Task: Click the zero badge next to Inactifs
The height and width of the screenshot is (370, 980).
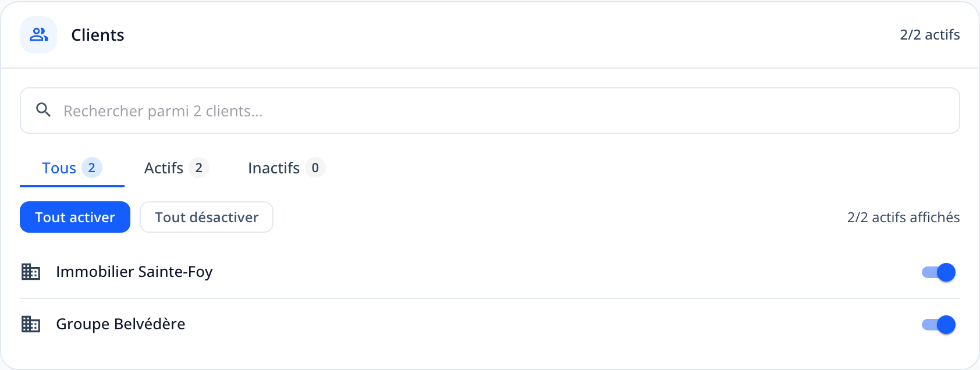Action: point(315,168)
